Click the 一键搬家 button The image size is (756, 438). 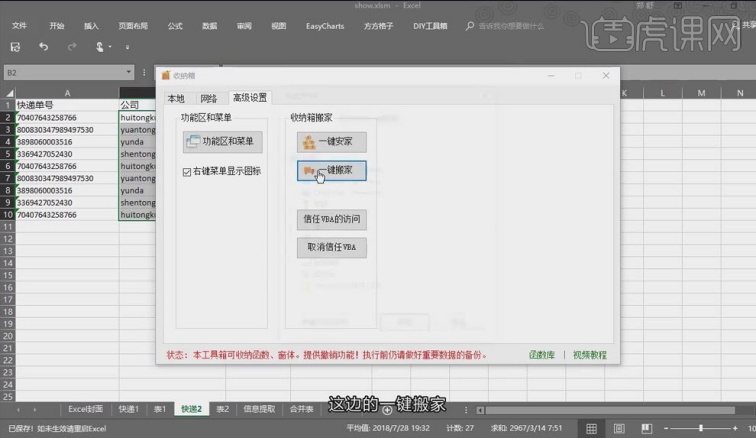[x=332, y=171]
